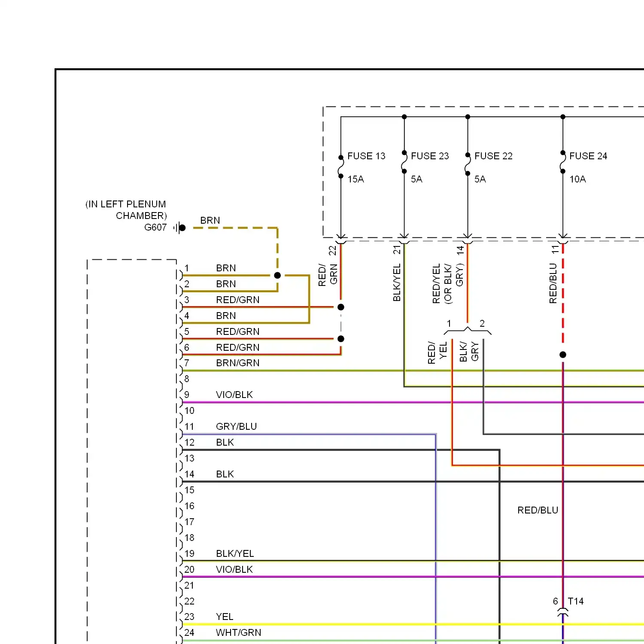
Task: Click the '(IN LEFT PLENUM CHAMBER)' note
Action: 126,210
